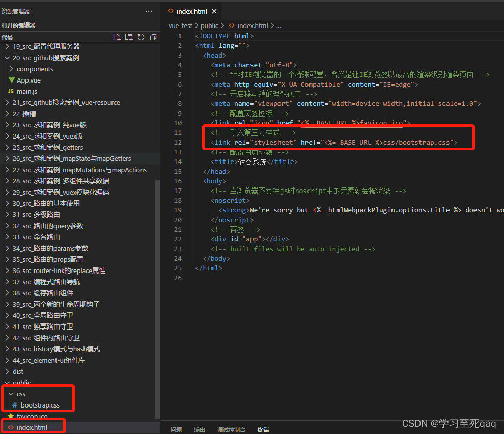504x434 pixels.
Task: Expand the 32_src_路由的query参数 folder
Action: coord(48,226)
